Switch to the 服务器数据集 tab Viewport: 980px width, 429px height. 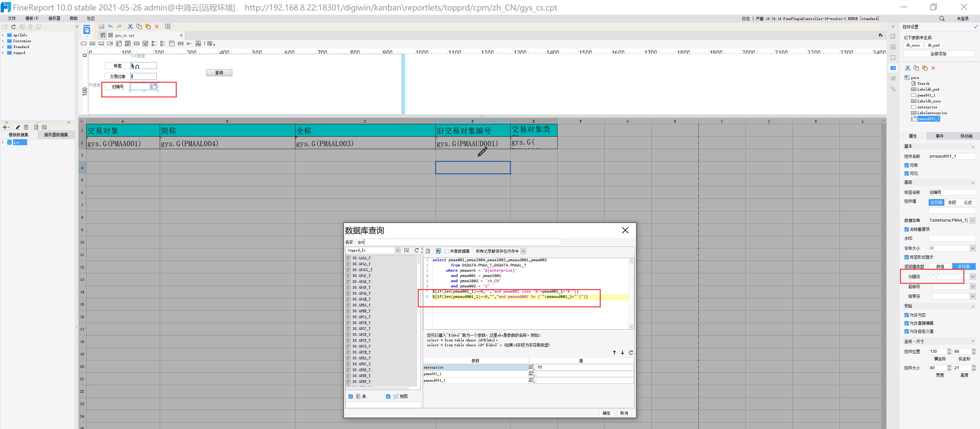coord(56,135)
